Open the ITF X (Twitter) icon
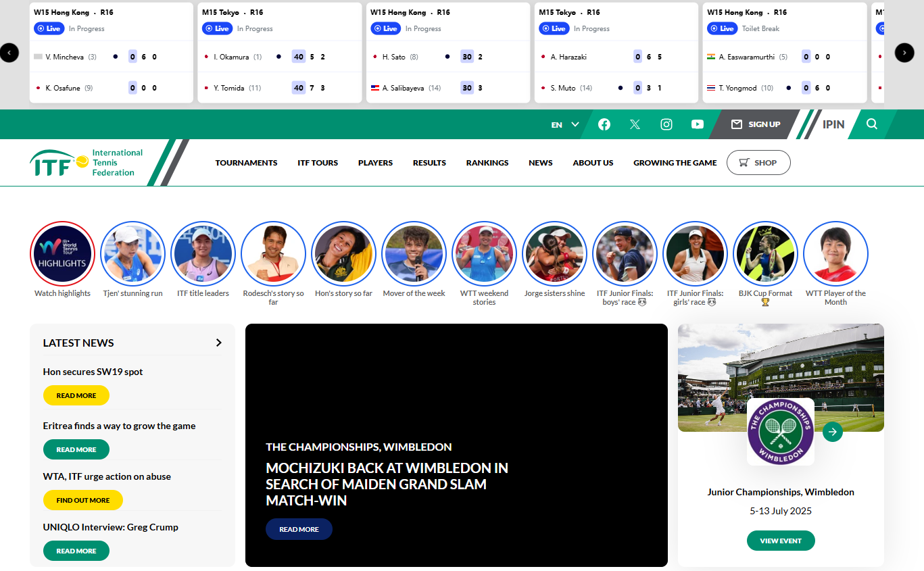Image resolution: width=924 pixels, height=571 pixels. [x=635, y=124]
